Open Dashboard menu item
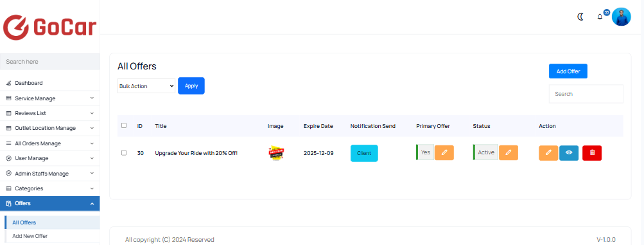Image resolution: width=644 pixels, height=245 pixels. tap(49, 83)
